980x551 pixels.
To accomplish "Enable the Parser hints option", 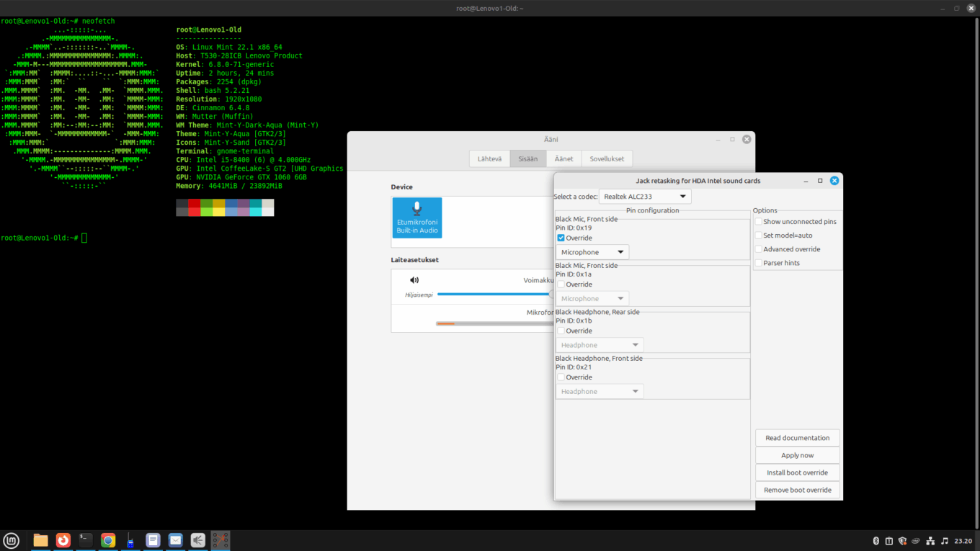I will 758,263.
